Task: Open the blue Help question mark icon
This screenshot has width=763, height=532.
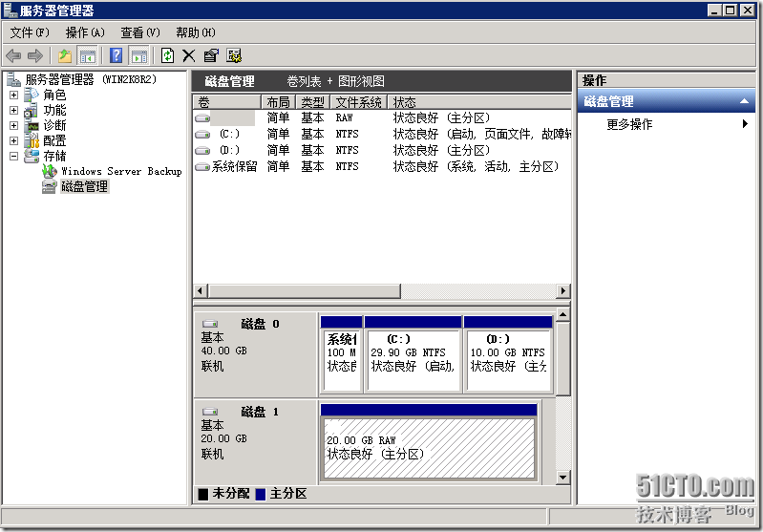Action: pyautogui.click(x=116, y=55)
